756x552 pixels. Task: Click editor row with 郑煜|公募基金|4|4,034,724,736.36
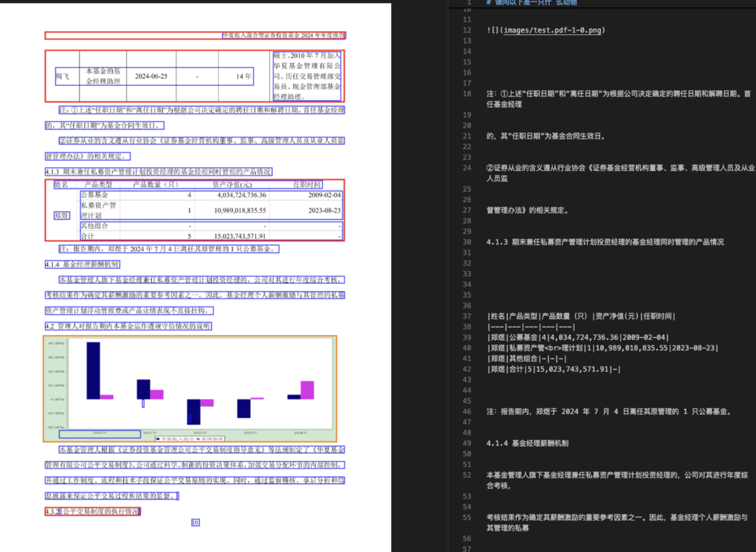pyautogui.click(x=578, y=337)
